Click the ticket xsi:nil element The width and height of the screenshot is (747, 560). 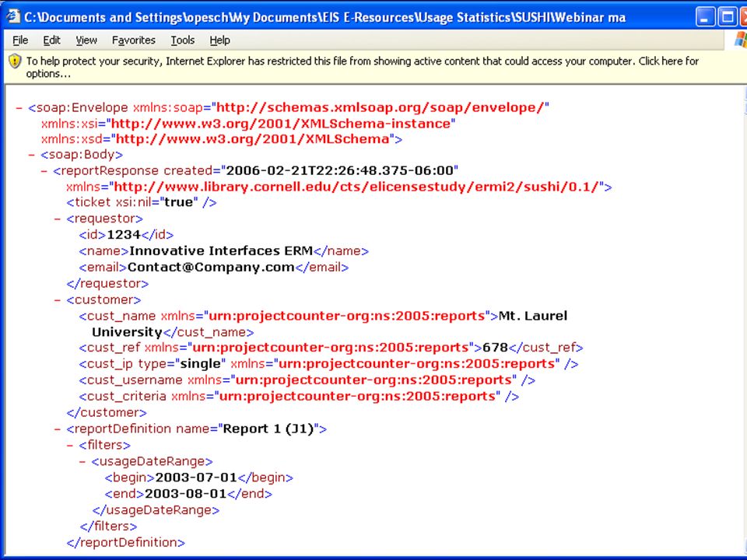(x=142, y=202)
